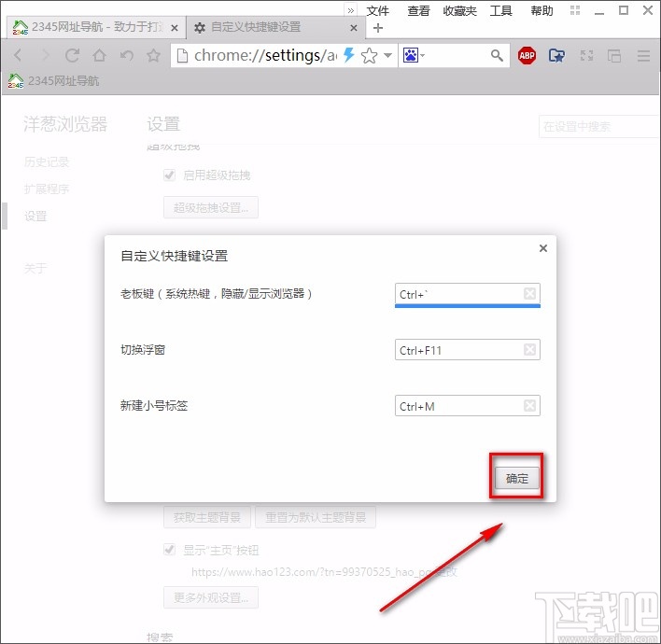
Task: Toggle 显示"主页"按钮 checkbox
Action: coord(170,550)
